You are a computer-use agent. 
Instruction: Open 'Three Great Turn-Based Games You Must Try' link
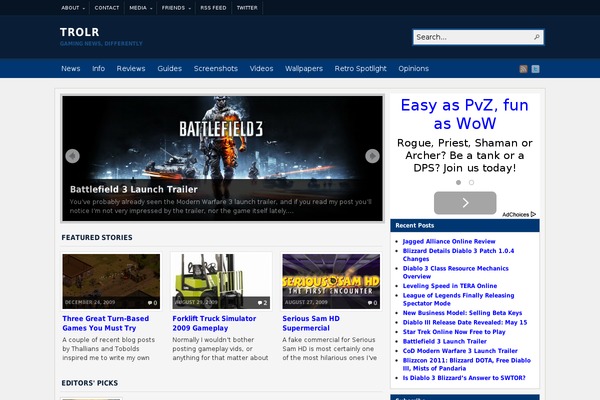point(106,323)
